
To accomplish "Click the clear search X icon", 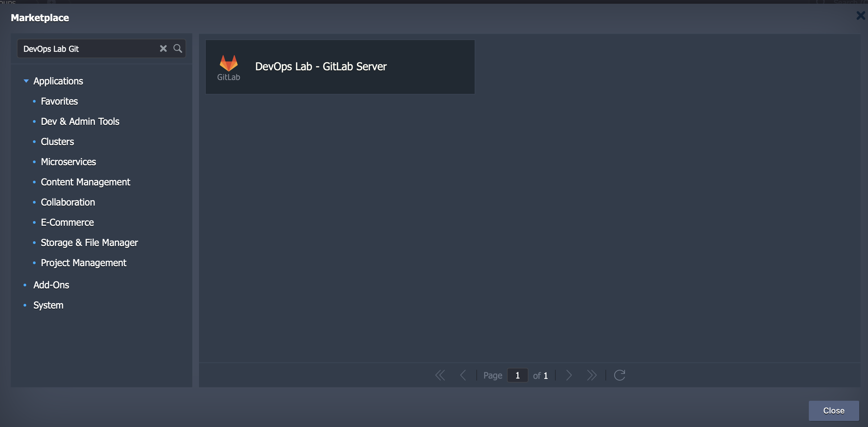I will click(163, 48).
